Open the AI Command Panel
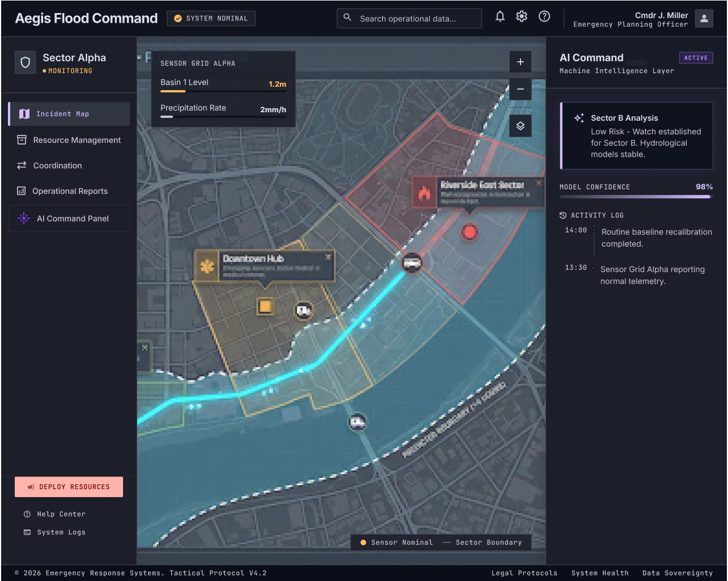The image size is (728, 581). (69, 218)
